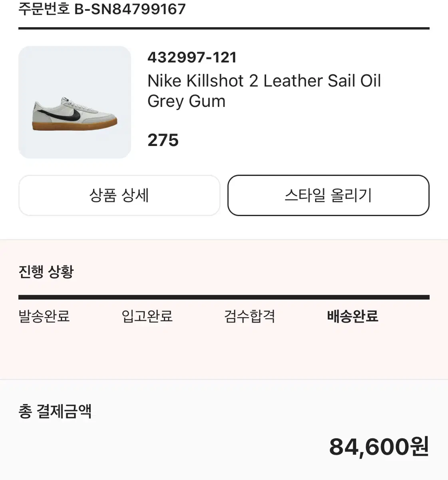The height and width of the screenshot is (480, 448).
Task: Tap the 주문번호 label text
Action: click(x=44, y=9)
